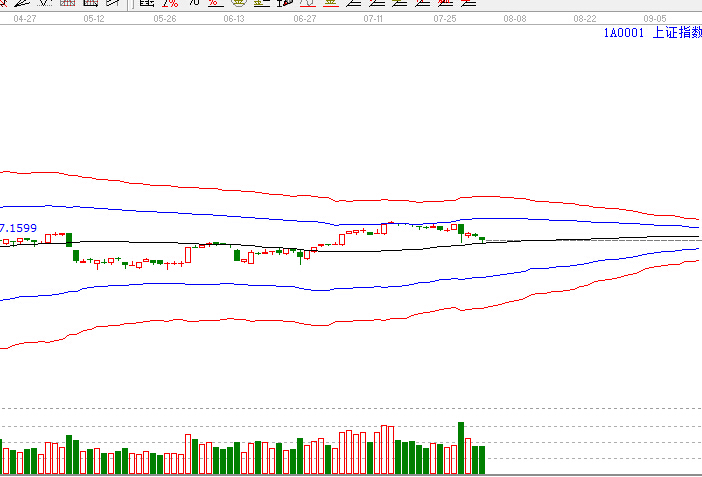702x477 pixels.
Task: Jump to the 08-22 date label
Action: [585, 19]
